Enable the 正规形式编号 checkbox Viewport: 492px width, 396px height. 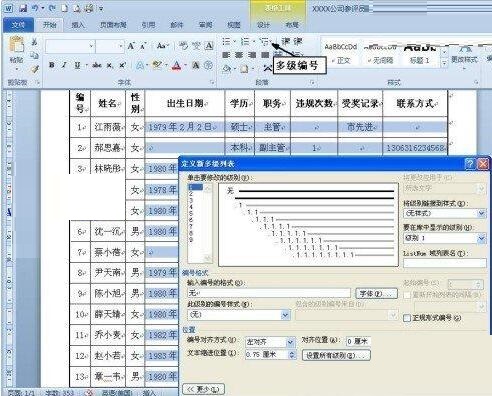point(407,318)
